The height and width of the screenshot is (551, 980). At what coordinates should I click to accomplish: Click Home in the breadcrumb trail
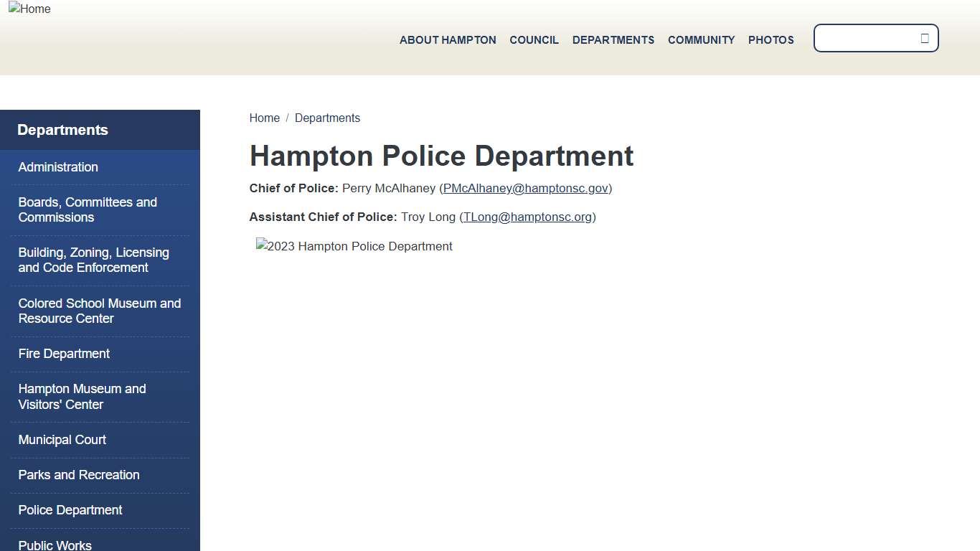pos(264,118)
